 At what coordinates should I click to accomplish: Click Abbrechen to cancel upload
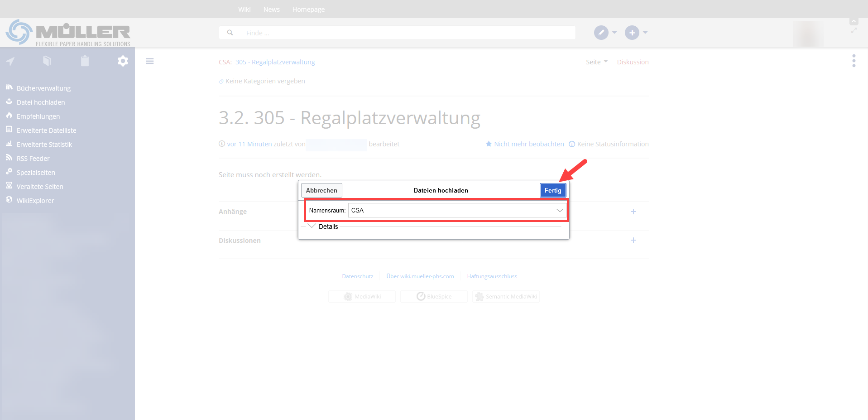point(321,190)
